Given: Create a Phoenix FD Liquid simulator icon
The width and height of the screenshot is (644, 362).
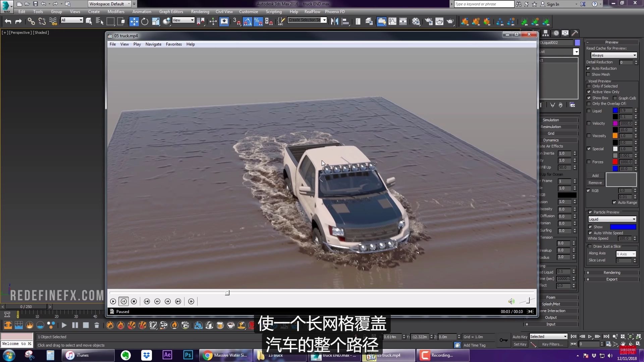Looking at the screenshot, I should 19,325.
